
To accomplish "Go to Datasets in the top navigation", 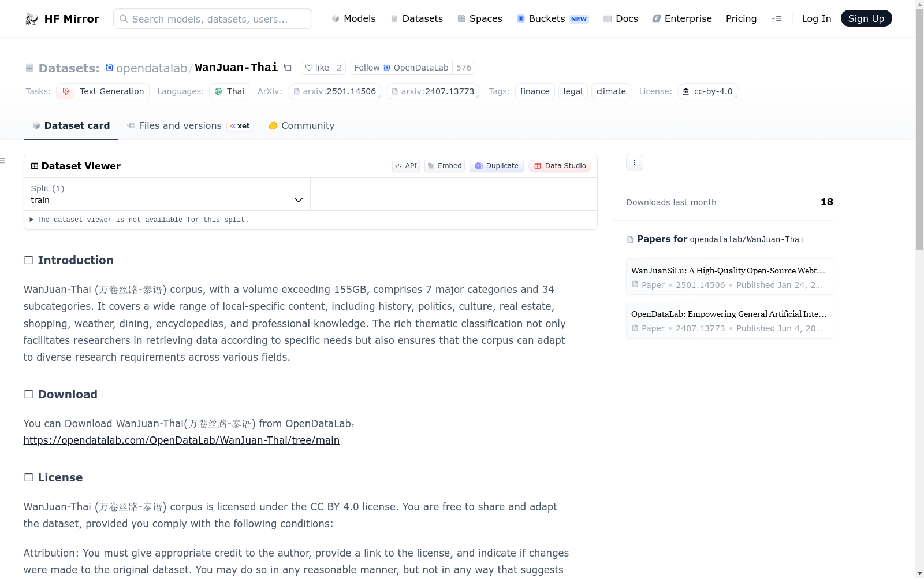I will (417, 18).
